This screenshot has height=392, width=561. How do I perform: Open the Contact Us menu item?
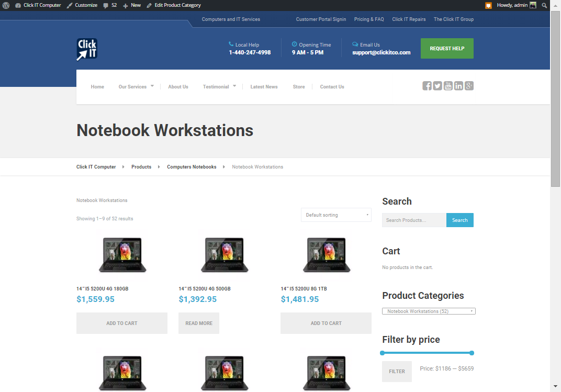click(332, 87)
